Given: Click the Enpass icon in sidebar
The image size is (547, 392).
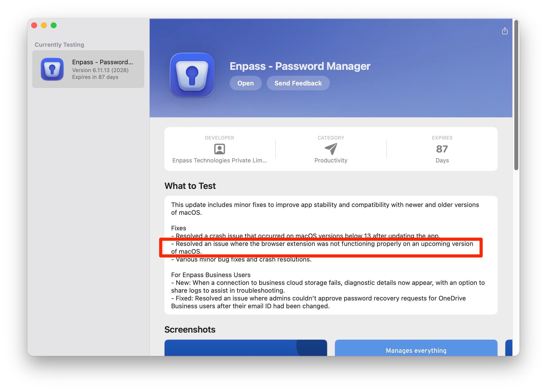Looking at the screenshot, I should click(52, 69).
